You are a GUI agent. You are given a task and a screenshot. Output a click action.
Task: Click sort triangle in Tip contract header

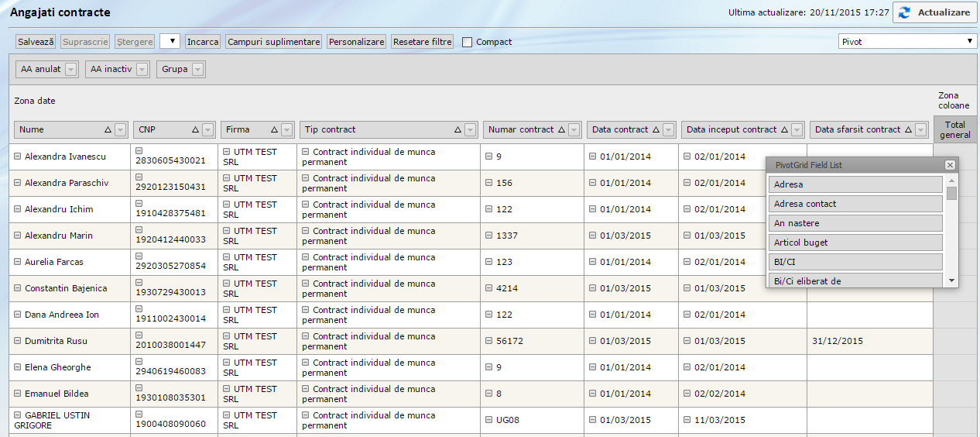457,130
